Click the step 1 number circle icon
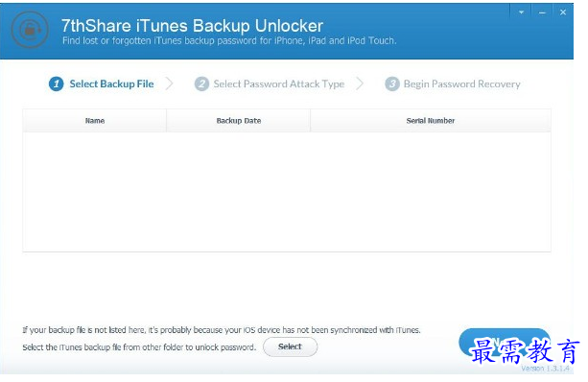This screenshot has height=382, width=588. (x=57, y=84)
